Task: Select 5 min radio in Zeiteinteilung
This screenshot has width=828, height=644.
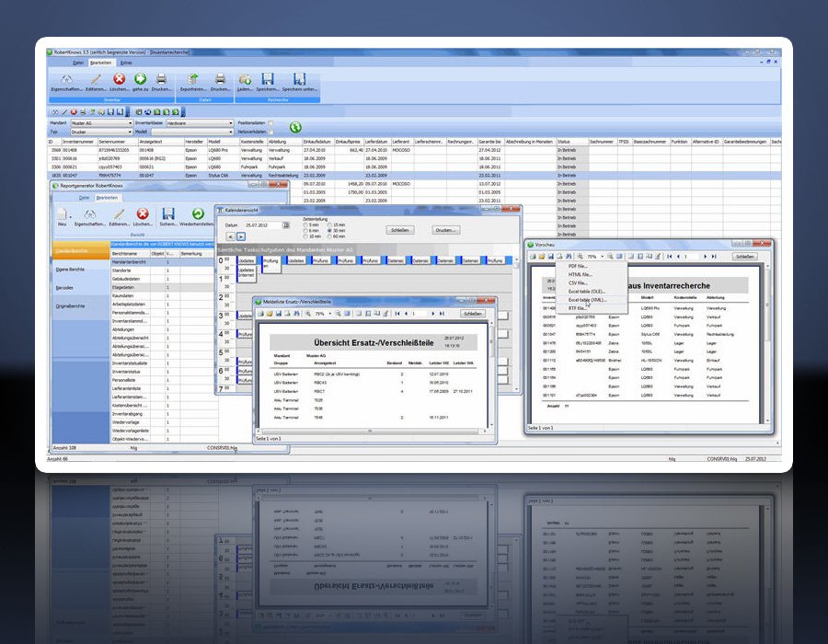Action: [305, 224]
